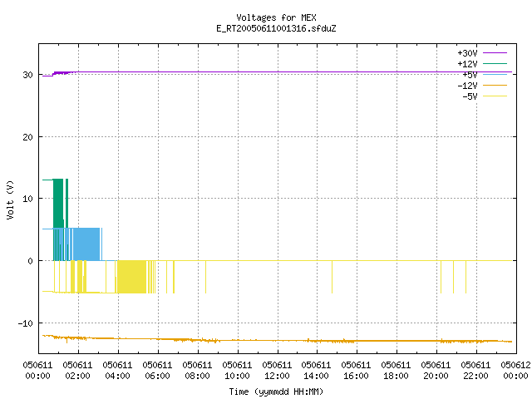
Task: Click the blue +5V data block near 02:30
Action: click(x=86, y=244)
